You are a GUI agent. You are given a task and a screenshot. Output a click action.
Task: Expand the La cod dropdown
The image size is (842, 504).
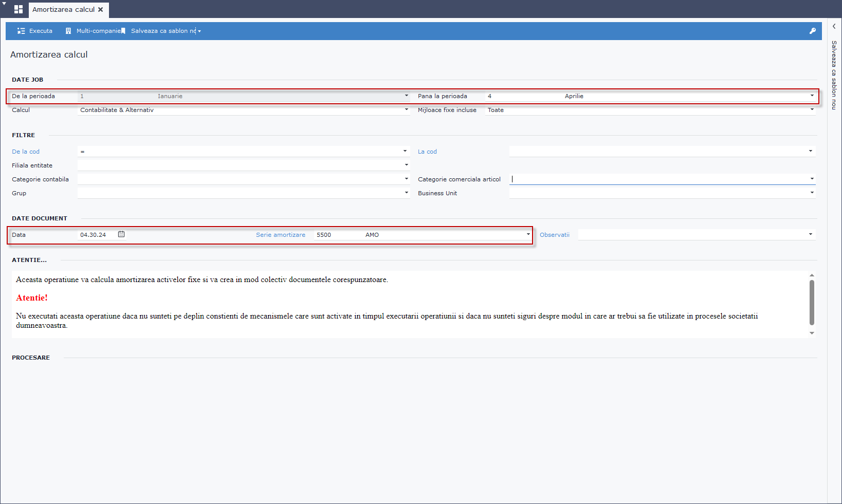tap(811, 151)
